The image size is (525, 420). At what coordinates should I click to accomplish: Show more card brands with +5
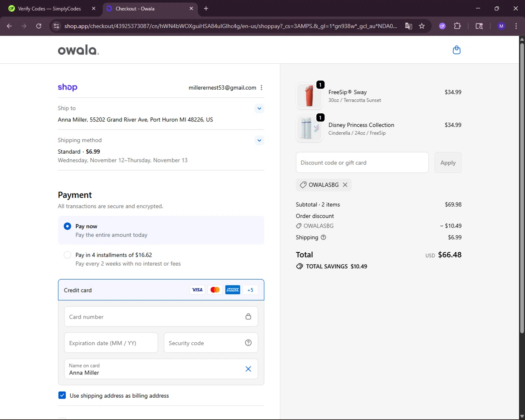tap(250, 290)
